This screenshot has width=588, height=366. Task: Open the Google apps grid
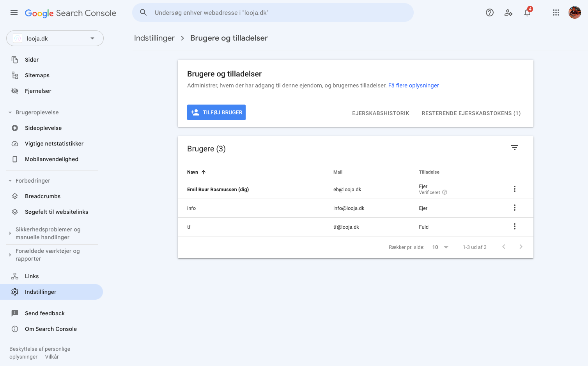pos(556,12)
